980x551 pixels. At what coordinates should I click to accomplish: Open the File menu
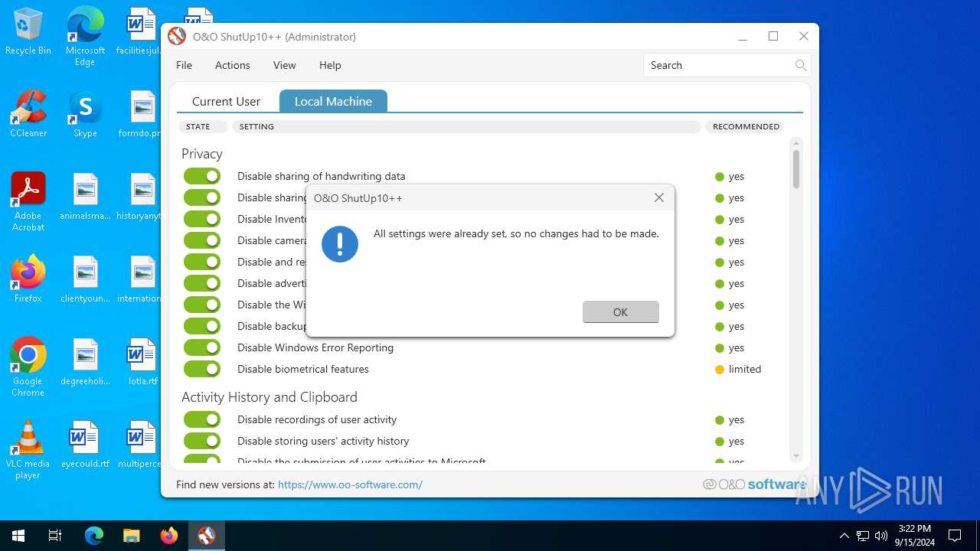tap(184, 65)
